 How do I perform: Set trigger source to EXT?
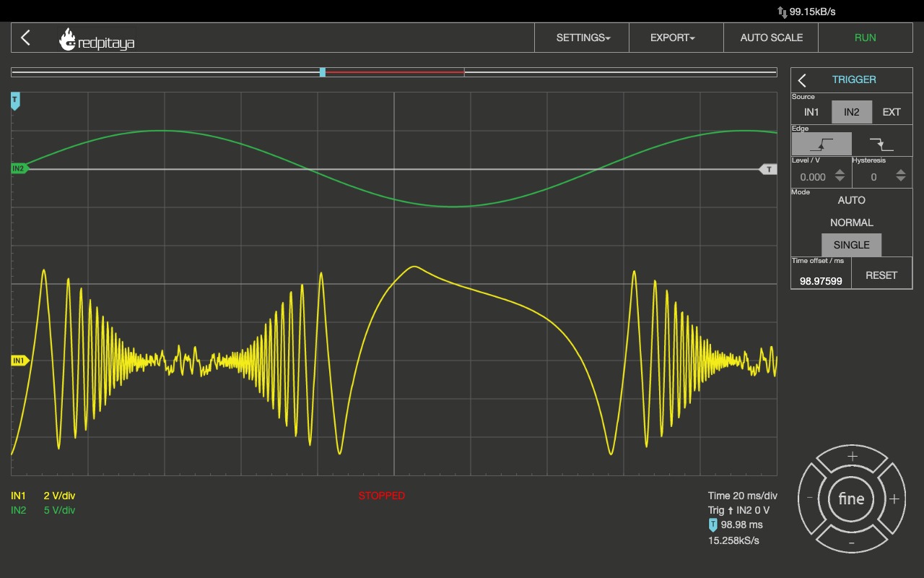(x=892, y=112)
